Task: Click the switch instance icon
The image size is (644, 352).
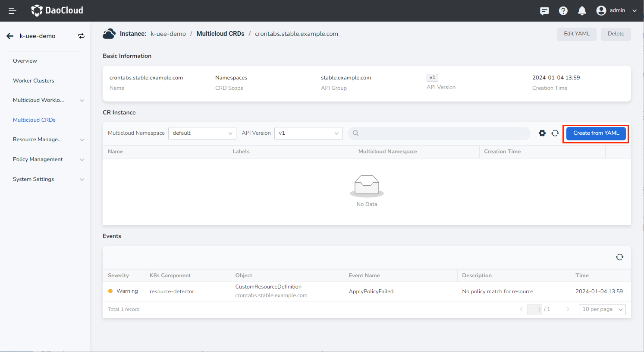Action: coord(81,36)
